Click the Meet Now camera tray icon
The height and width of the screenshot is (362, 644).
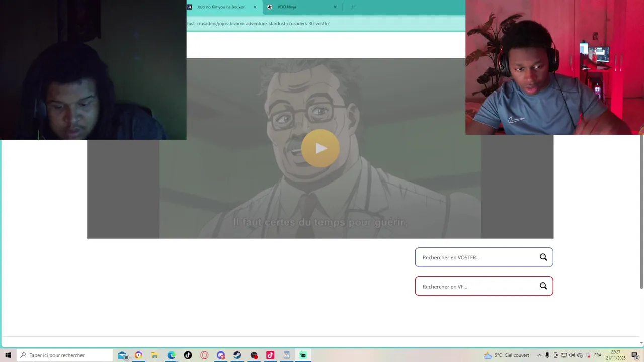tap(555, 355)
